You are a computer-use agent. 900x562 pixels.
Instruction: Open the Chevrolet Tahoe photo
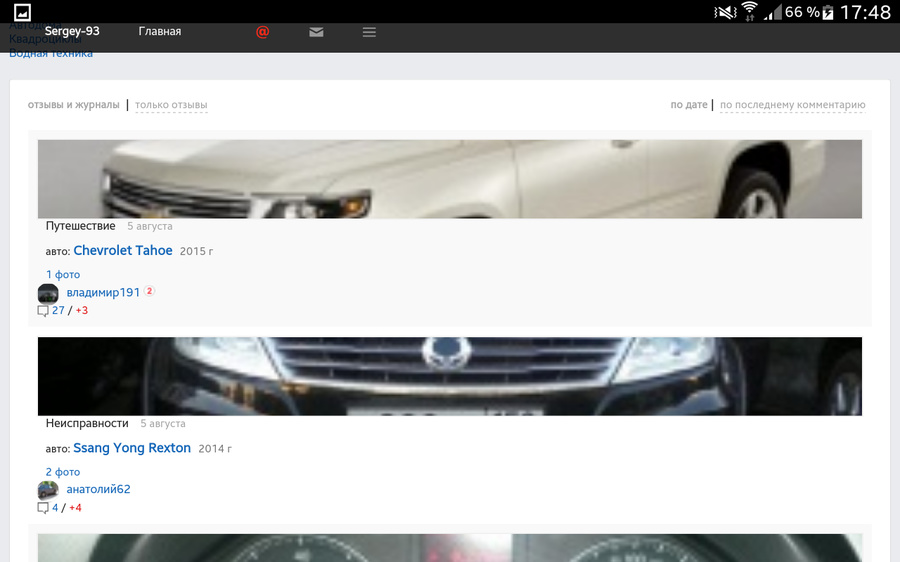tap(450, 179)
